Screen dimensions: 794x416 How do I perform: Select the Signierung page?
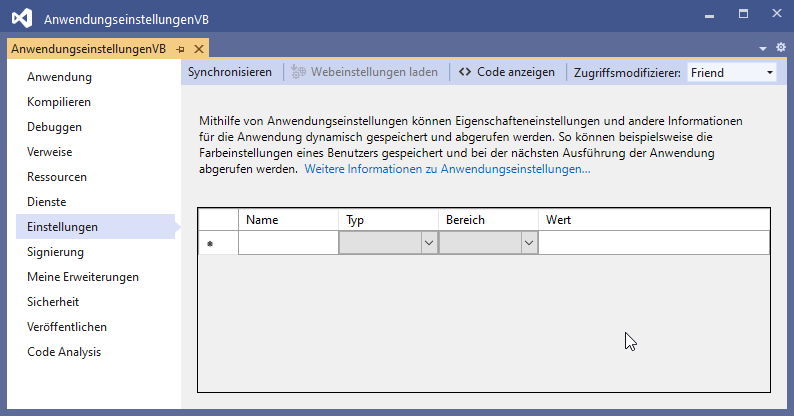(55, 252)
